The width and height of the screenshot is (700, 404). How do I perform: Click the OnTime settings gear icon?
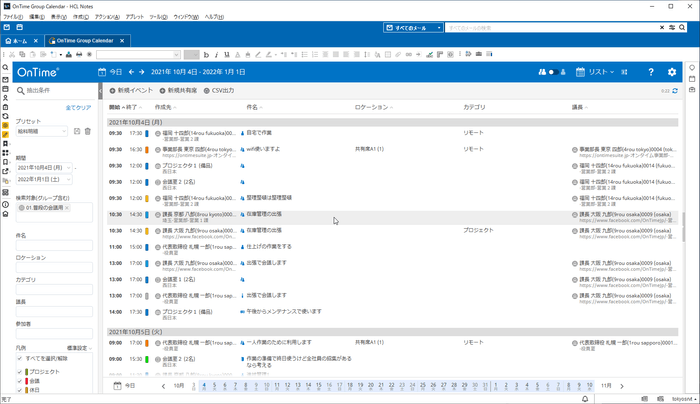[672, 72]
